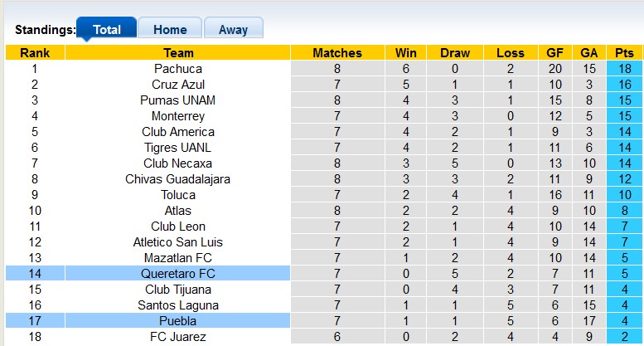
Task: Click Pachuca's 18 points cell
Action: coord(624,69)
